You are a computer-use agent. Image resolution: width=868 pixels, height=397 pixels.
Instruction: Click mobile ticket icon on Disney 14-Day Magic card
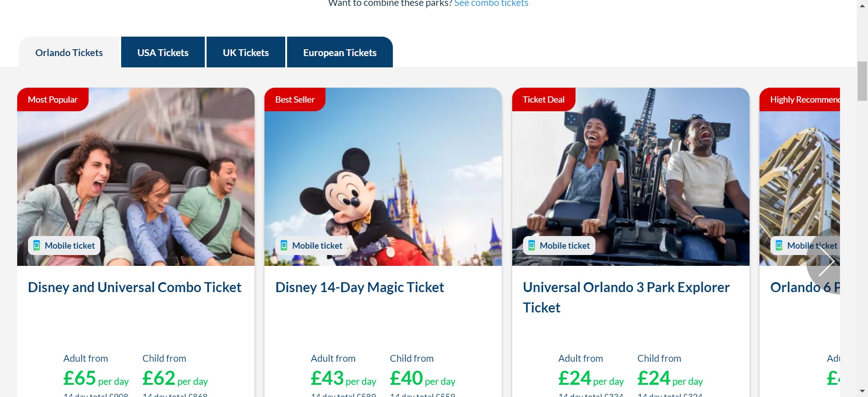click(284, 246)
